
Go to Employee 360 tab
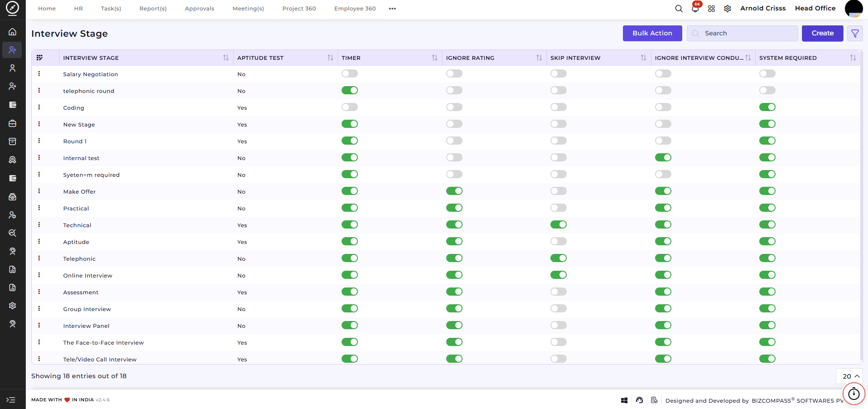pos(355,9)
